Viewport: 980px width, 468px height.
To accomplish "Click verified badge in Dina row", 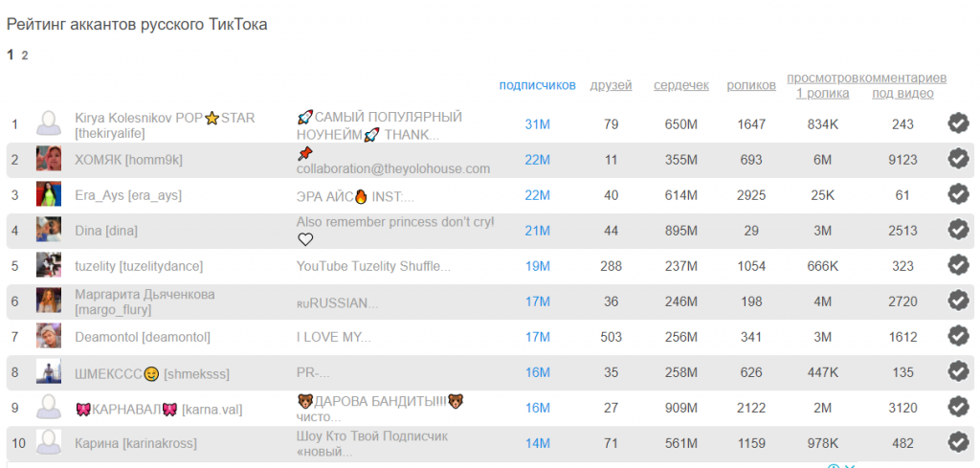I will click(x=958, y=231).
